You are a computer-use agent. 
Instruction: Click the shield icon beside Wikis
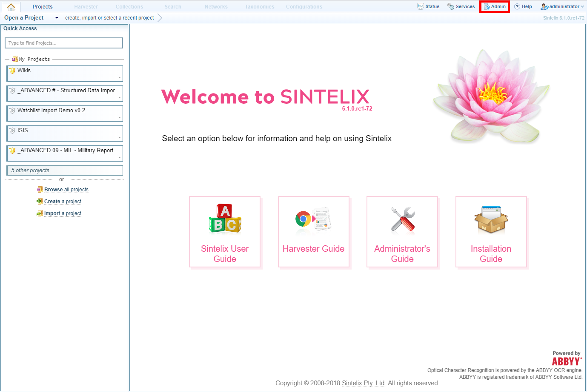click(12, 71)
